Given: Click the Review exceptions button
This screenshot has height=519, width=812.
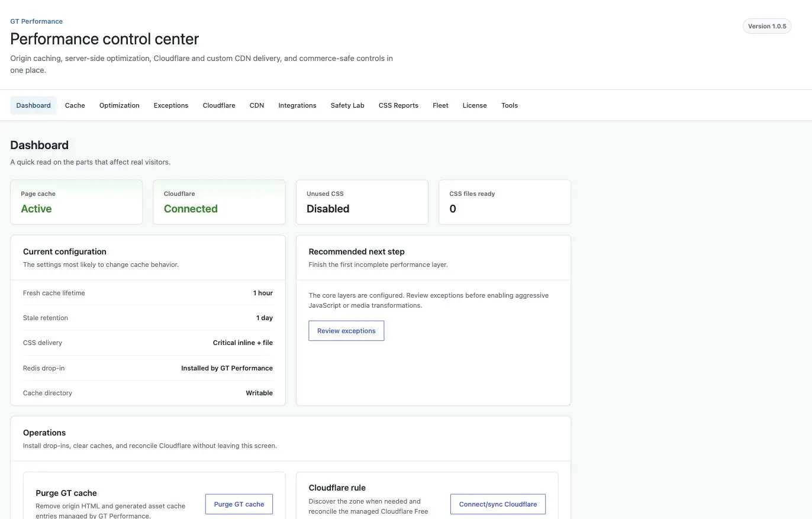Looking at the screenshot, I should click(346, 331).
